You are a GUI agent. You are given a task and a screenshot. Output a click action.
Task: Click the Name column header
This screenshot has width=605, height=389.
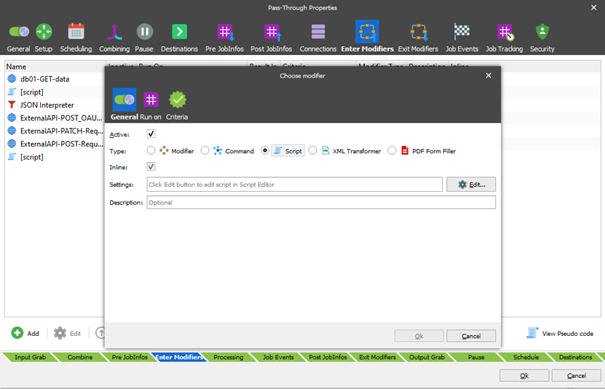54,67
